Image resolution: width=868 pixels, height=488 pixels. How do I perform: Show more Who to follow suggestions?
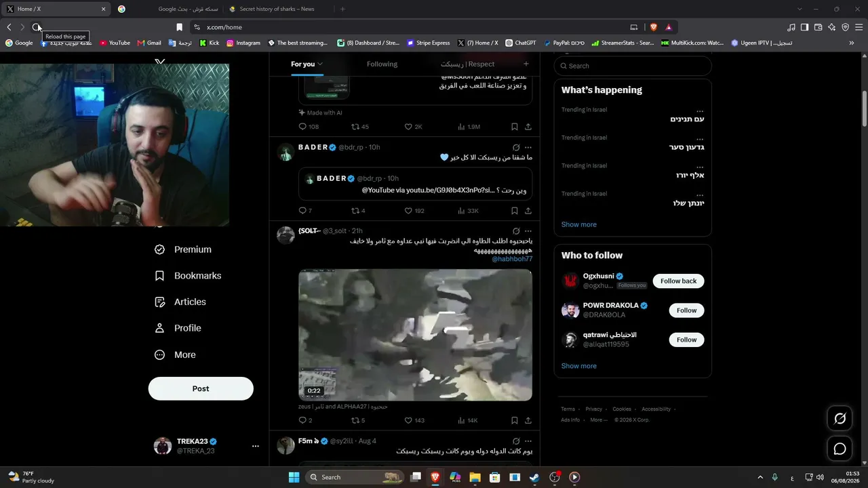[579, 366]
